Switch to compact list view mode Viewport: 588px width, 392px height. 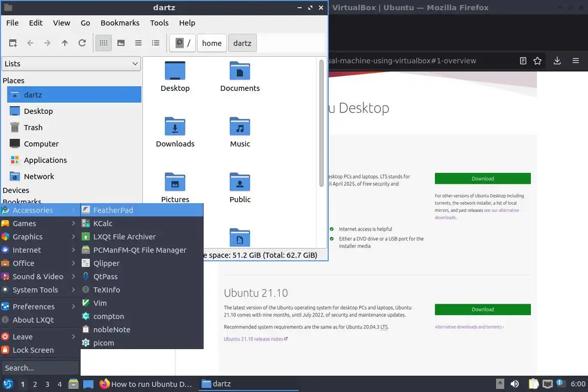[x=138, y=43]
